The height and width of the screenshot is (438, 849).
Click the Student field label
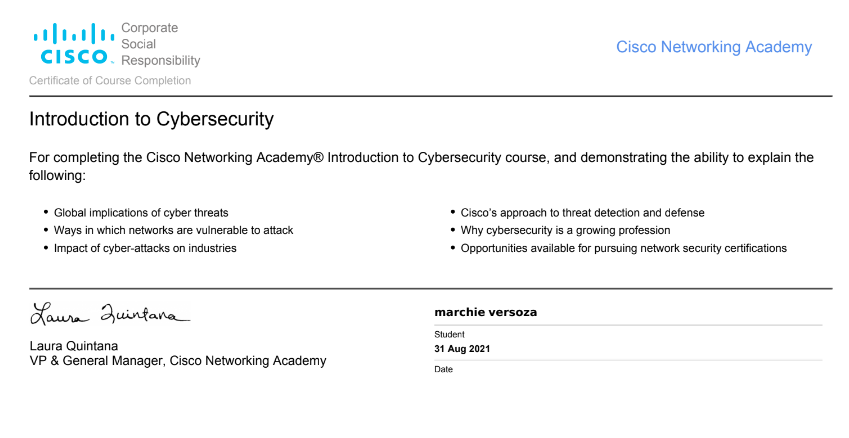click(x=449, y=334)
